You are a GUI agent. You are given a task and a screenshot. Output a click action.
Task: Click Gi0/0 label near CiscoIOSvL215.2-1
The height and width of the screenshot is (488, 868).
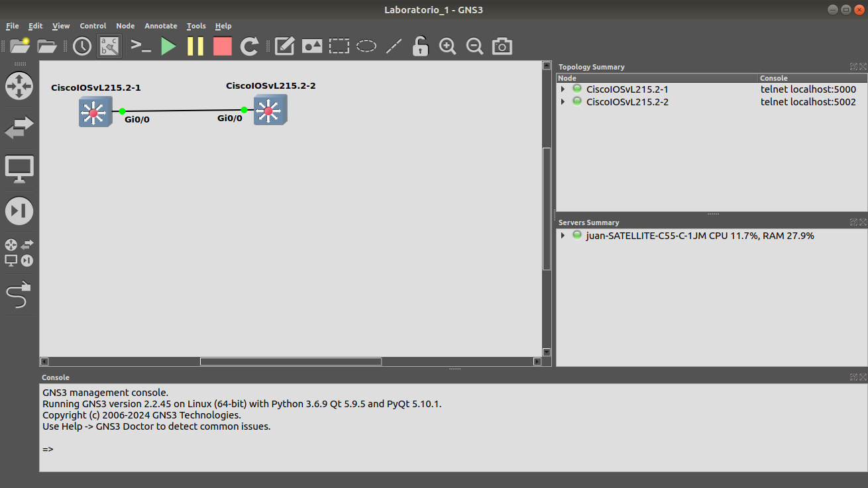click(x=137, y=120)
